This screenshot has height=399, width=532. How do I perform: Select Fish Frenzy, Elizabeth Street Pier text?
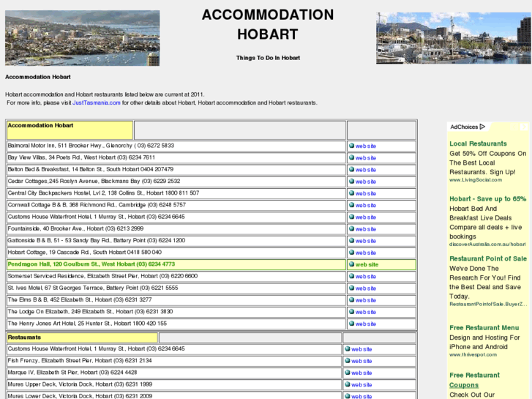click(80, 361)
